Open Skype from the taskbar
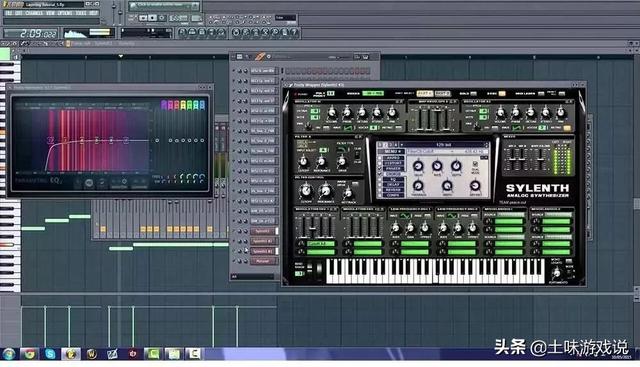 pos(50,354)
